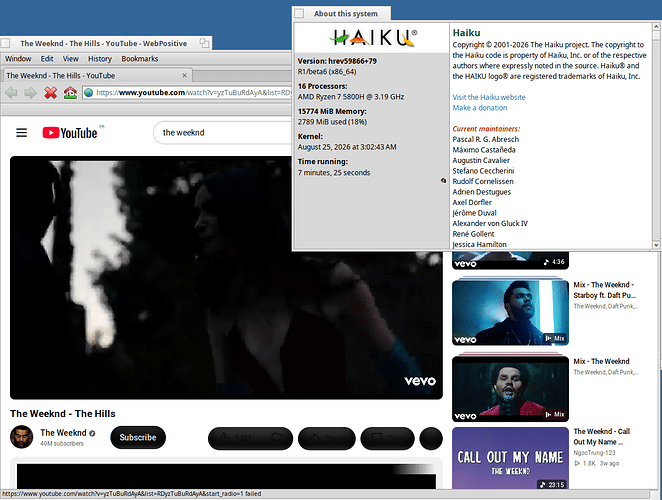Click the 'Mix - The Weeknd' title text

(x=601, y=361)
